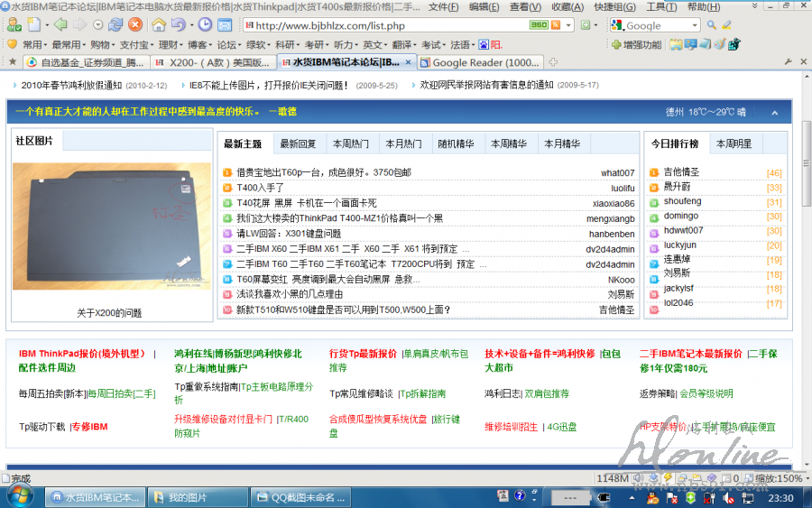Open the 增强功能 plus icon

pyautogui.click(x=616, y=44)
